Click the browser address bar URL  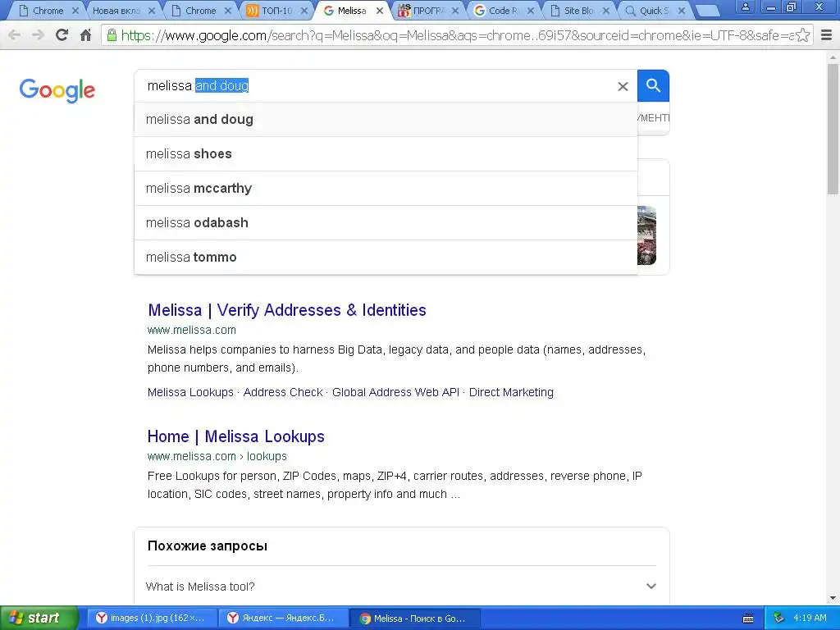coord(457,35)
